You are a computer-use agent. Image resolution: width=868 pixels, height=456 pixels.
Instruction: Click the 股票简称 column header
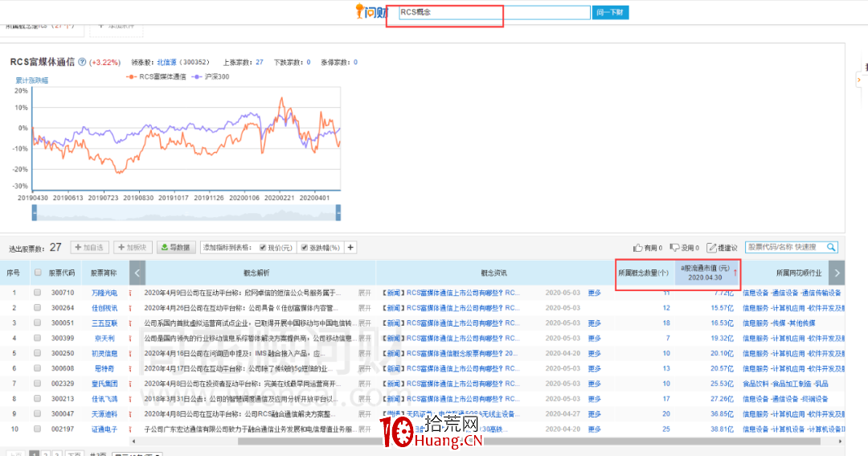tap(104, 273)
